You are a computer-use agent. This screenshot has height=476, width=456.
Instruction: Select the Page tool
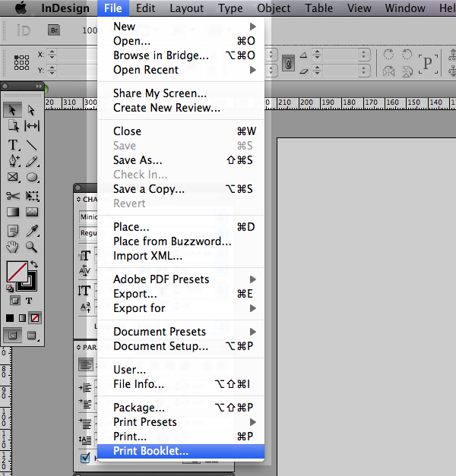coord(14,126)
